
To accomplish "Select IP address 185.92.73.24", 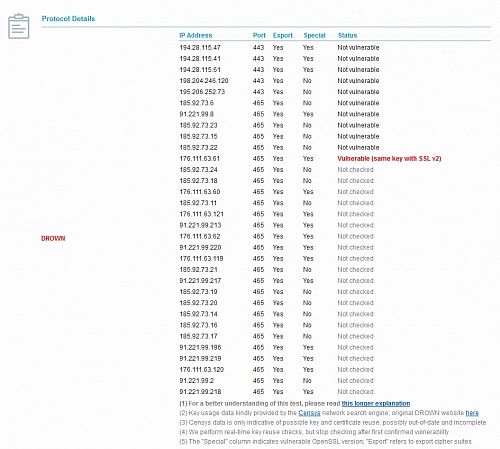I will [198, 170].
